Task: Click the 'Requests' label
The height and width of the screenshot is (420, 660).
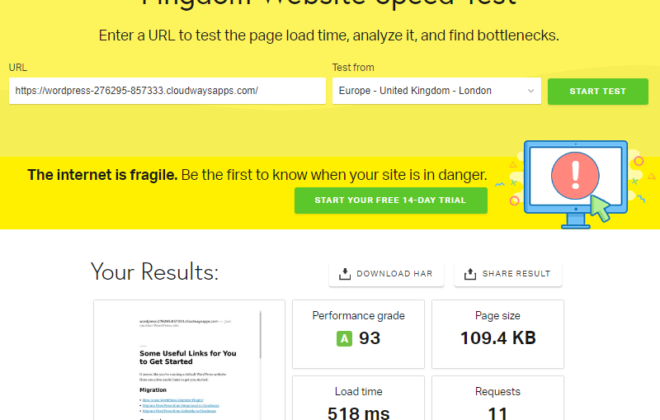Action: 498,391
